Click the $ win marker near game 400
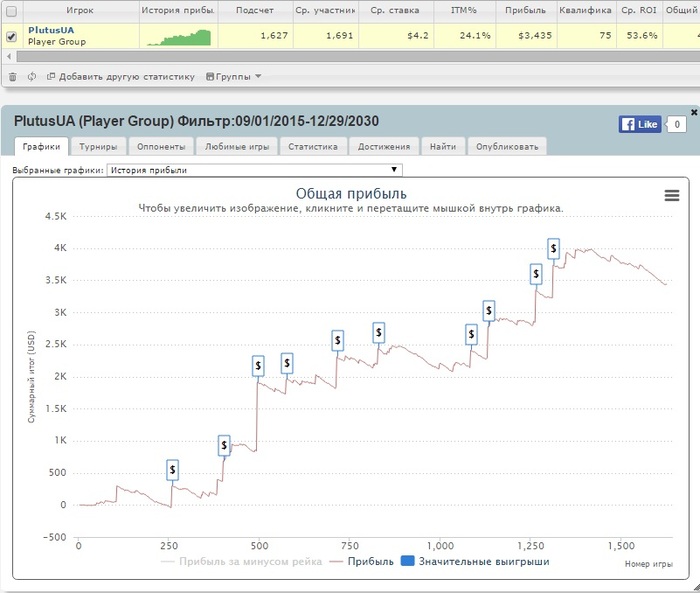 224,445
